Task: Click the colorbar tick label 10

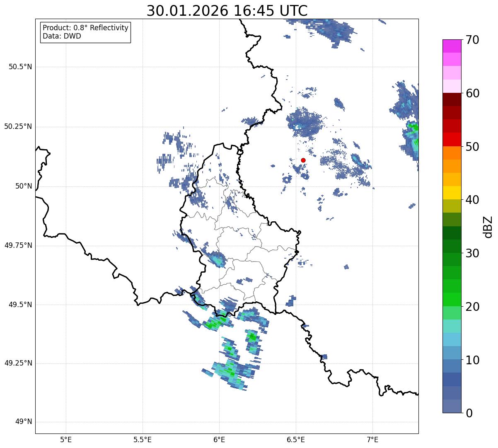Action: coord(472,360)
